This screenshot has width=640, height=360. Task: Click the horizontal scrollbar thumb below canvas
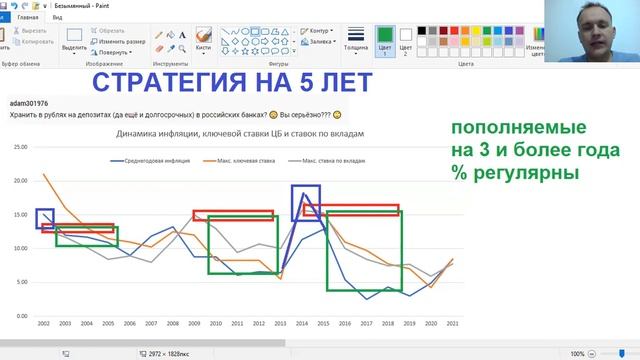point(142,343)
